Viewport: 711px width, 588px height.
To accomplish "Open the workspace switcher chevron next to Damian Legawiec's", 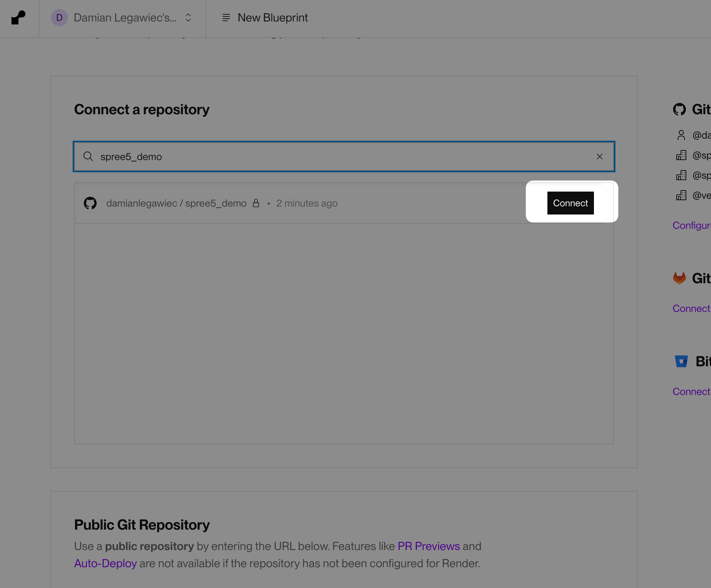I will coord(188,18).
